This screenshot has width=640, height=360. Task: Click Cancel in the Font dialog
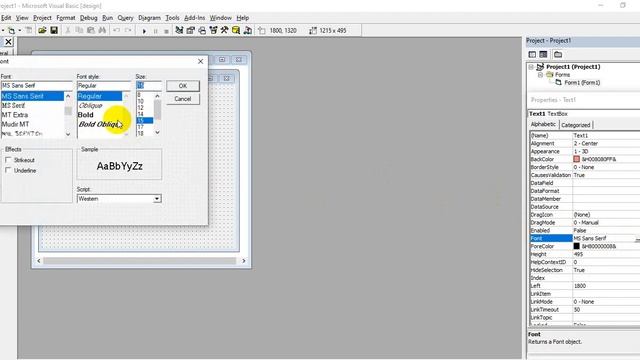(183, 99)
